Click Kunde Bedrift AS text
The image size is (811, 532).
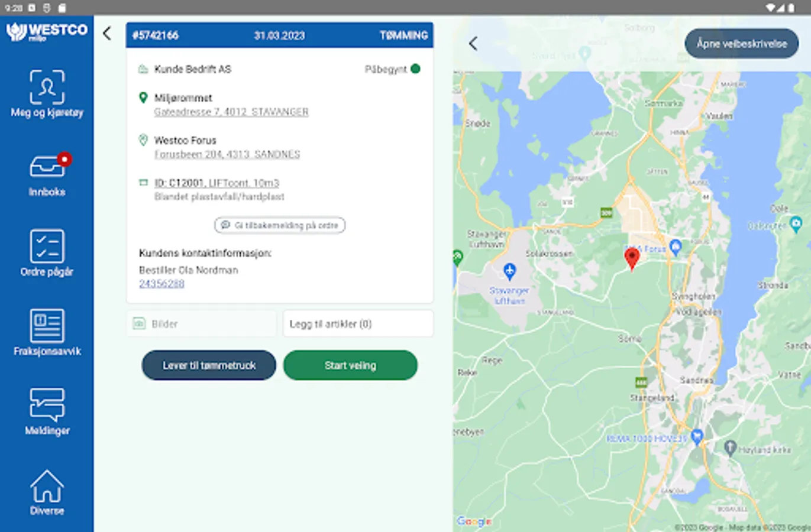click(193, 69)
